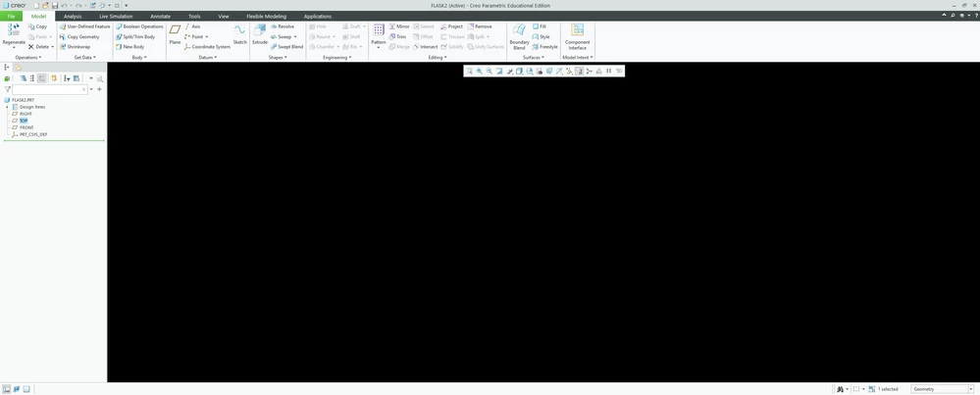
Task: Switch to Flexible Modeling tab
Action: [266, 17]
